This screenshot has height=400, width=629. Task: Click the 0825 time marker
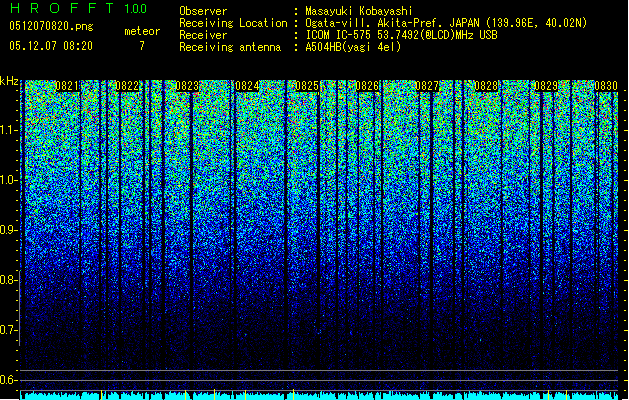(x=307, y=86)
